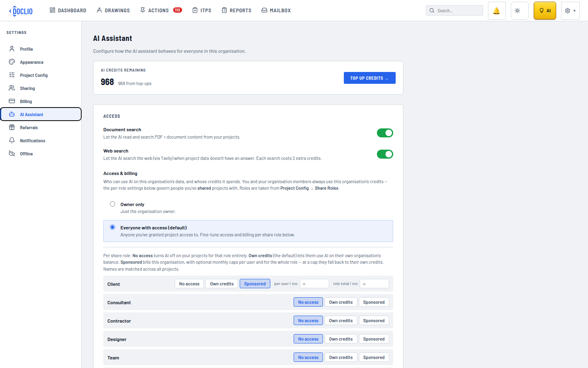
Task: Click the Offline cloud icon
Action: [x=12, y=153]
